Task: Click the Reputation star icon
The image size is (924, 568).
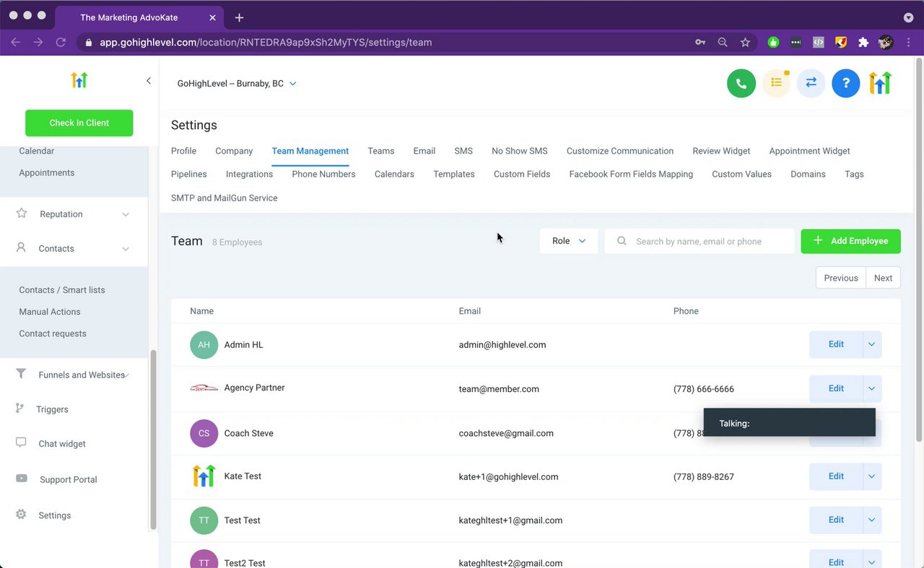Action: click(22, 214)
